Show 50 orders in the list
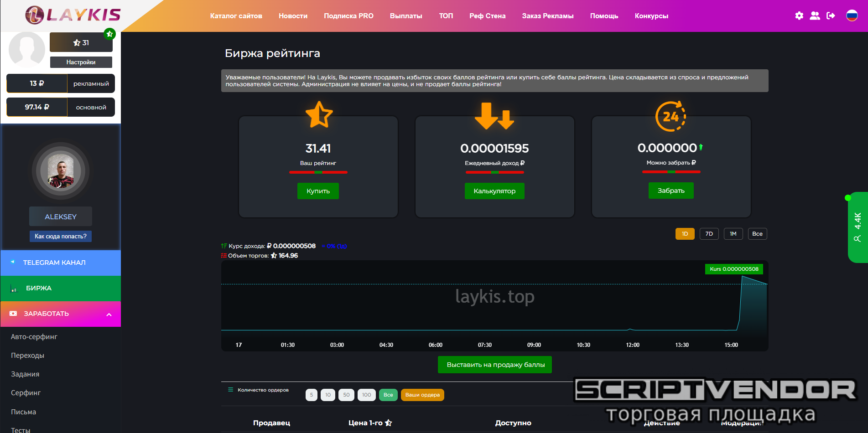This screenshot has height=433, width=868. [346, 395]
